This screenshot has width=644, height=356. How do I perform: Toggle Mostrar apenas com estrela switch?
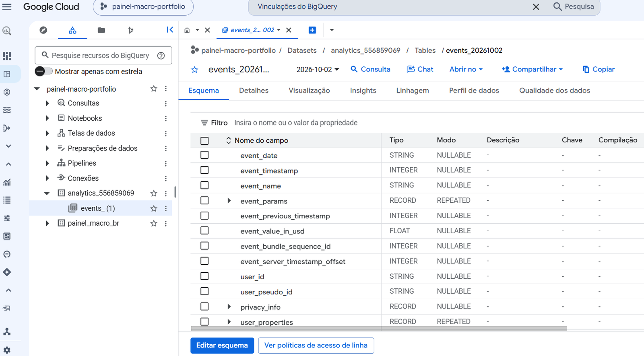tap(43, 71)
